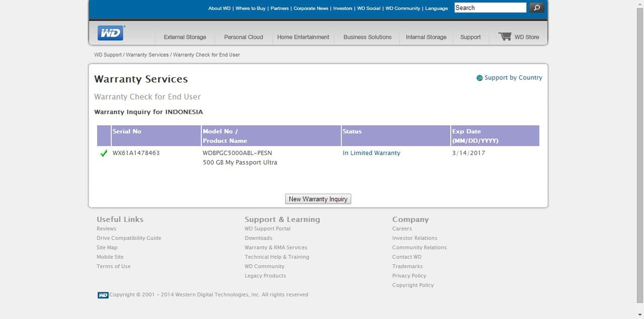The height and width of the screenshot is (319, 644).
Task: Open Support by Country link
Action: pos(513,78)
